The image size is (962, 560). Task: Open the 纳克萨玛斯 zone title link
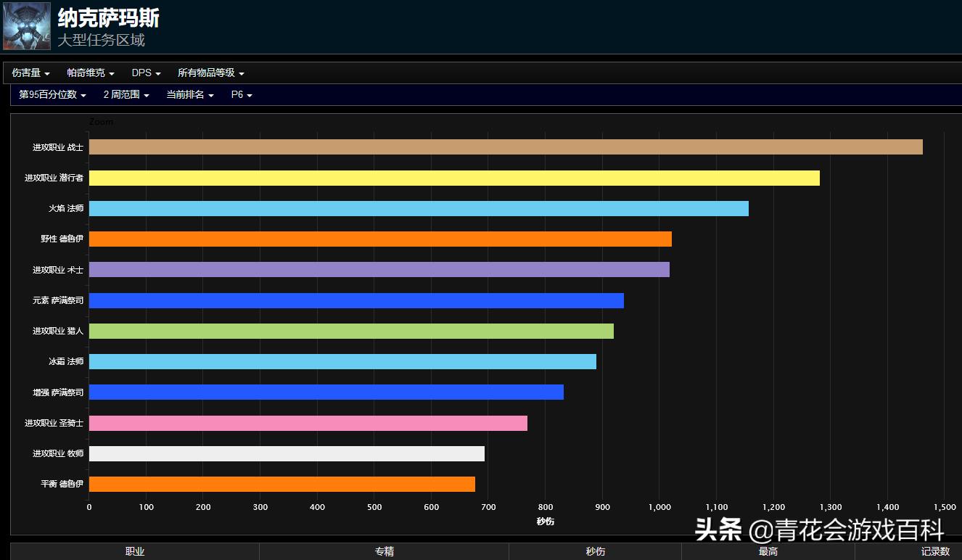(x=108, y=18)
